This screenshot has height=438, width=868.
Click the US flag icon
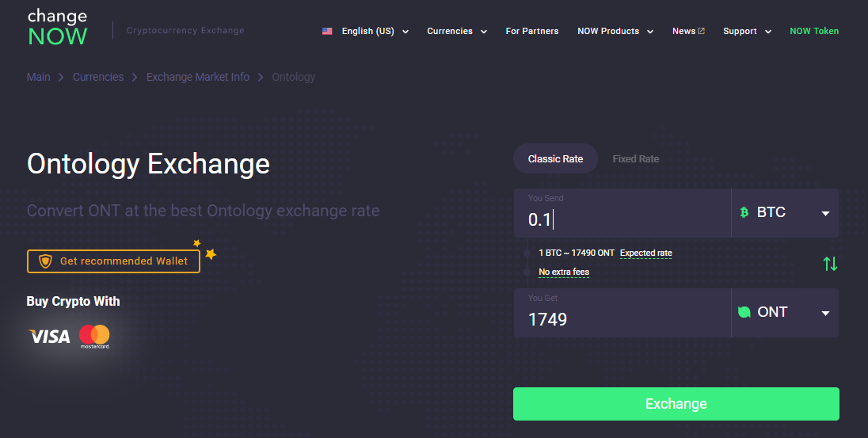(327, 31)
